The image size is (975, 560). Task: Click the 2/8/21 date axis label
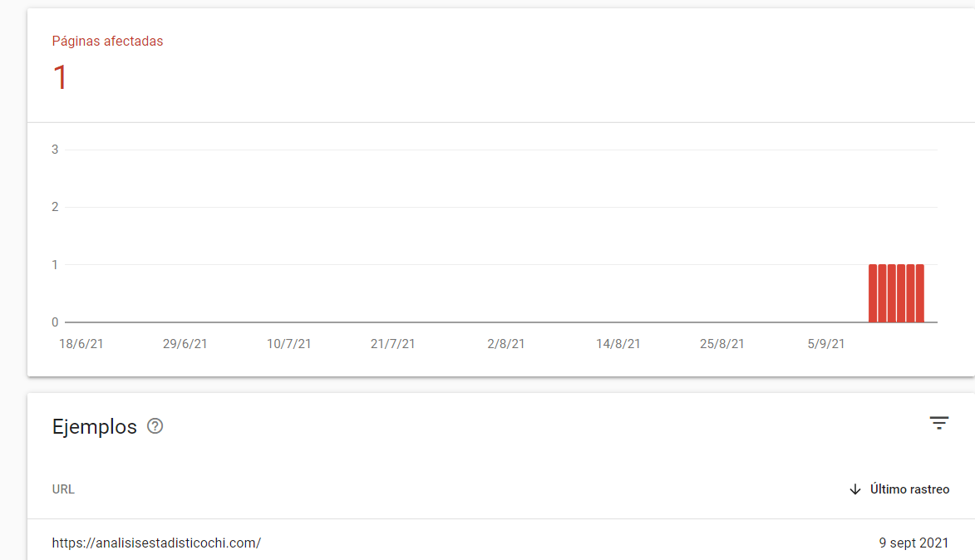505,344
